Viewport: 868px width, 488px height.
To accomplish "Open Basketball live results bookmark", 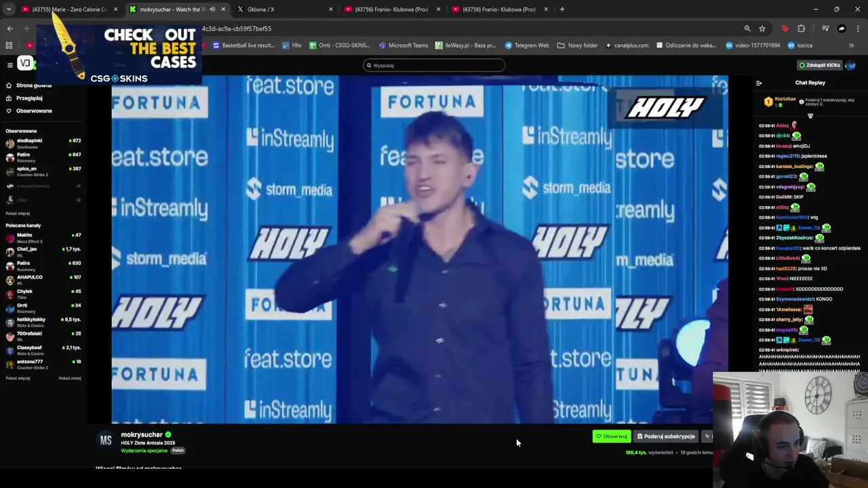I will pyautogui.click(x=243, y=45).
